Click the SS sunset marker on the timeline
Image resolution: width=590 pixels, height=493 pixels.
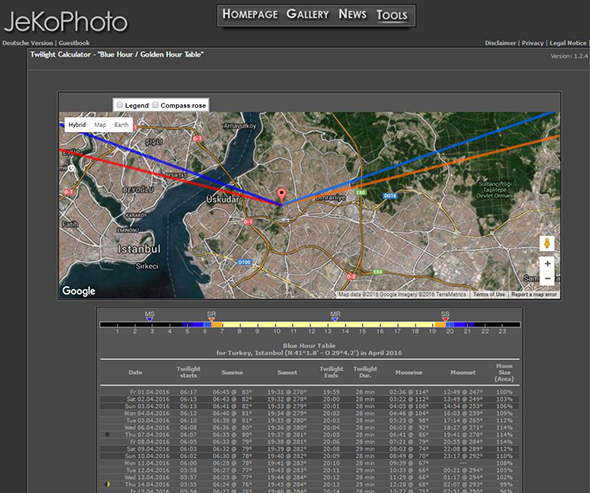[445, 316]
